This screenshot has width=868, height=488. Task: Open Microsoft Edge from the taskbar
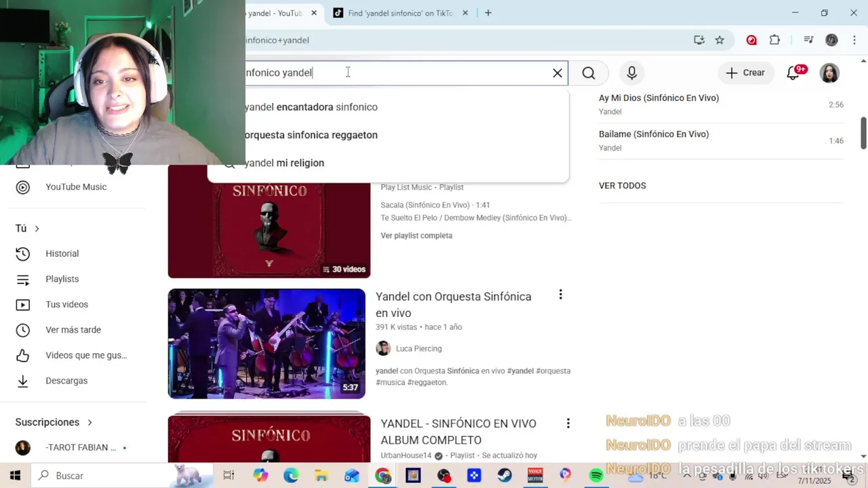tap(291, 476)
